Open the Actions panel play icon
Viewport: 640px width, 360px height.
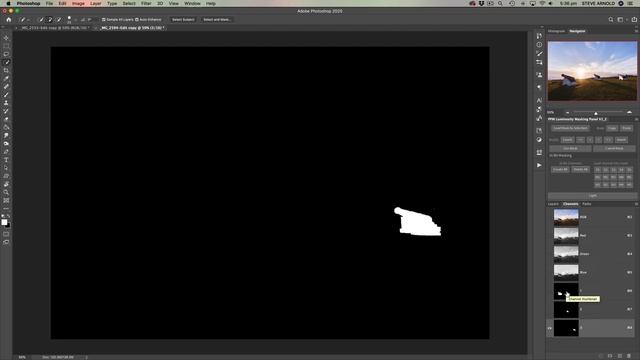(539, 165)
